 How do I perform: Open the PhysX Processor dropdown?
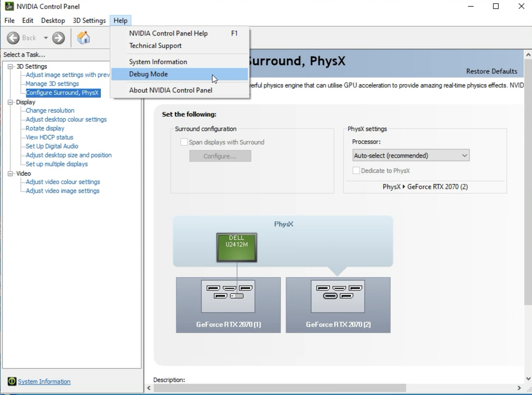tap(411, 155)
